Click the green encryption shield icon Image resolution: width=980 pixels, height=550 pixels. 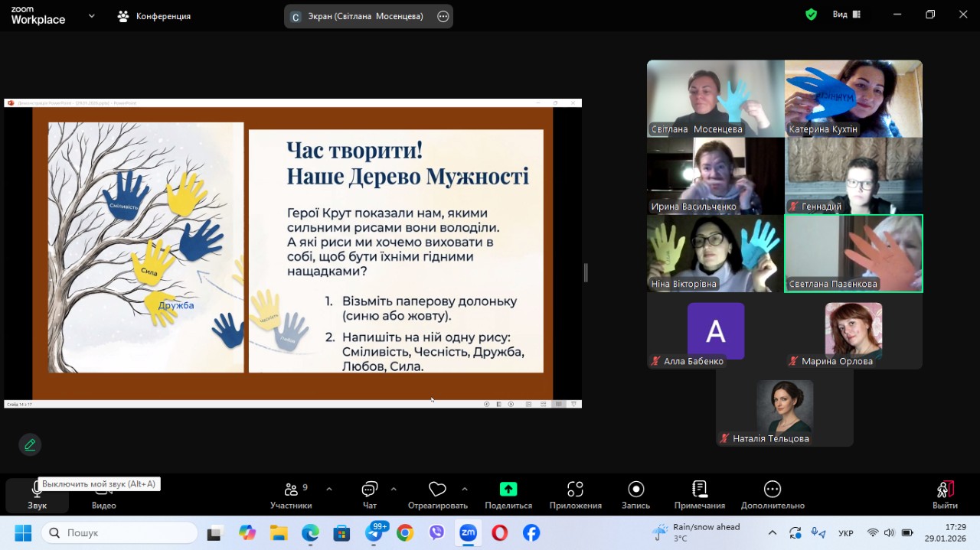(812, 15)
